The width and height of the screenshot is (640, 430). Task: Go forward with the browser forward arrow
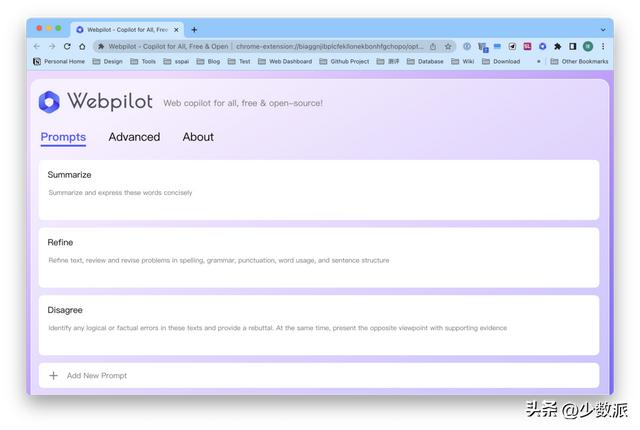point(52,47)
